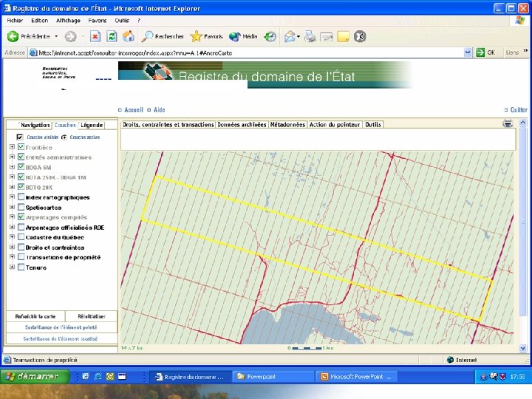Enable Tenure layer checkbox
This screenshot has height=399, width=532.
pos(21,267)
